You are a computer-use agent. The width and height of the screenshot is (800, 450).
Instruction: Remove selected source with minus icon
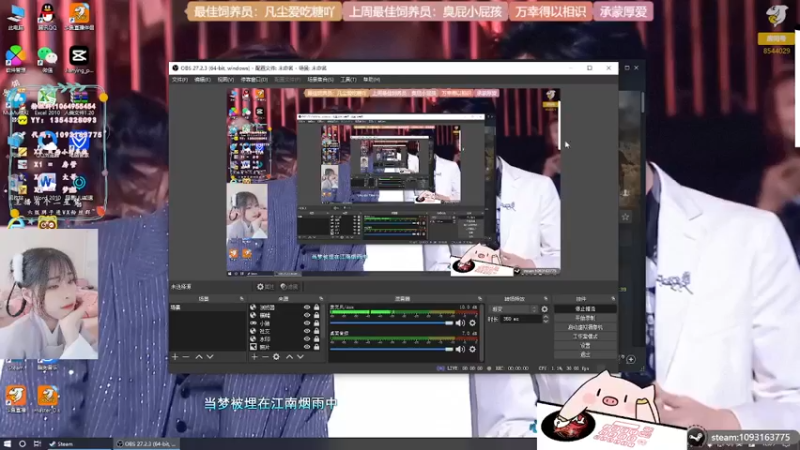265,357
